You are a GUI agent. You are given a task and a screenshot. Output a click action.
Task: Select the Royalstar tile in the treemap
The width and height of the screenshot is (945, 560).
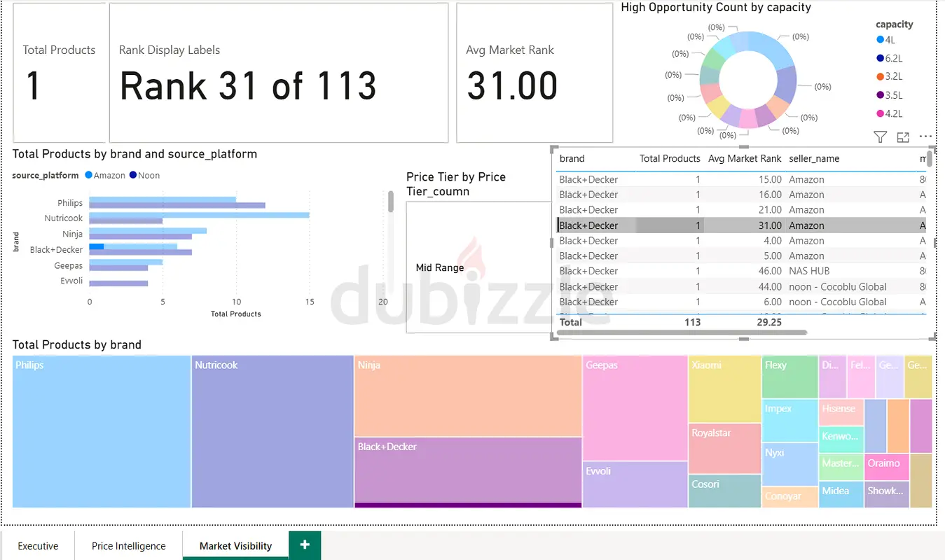tap(724, 448)
